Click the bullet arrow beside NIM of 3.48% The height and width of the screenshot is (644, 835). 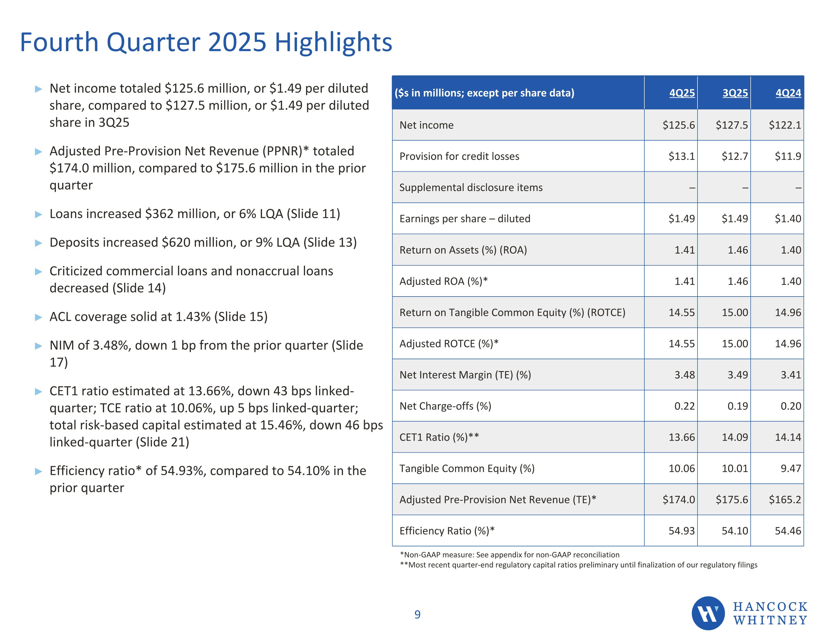38,346
